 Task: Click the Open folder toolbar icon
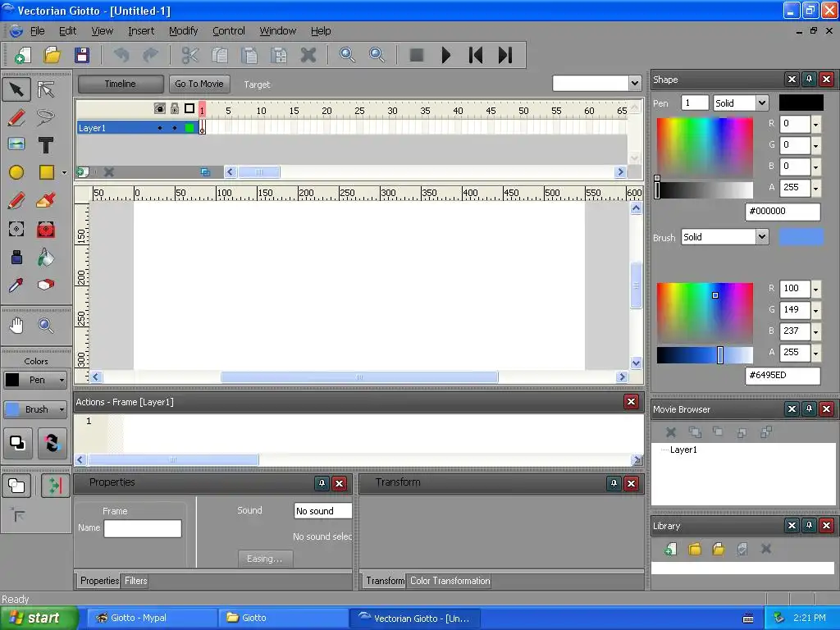(52, 55)
